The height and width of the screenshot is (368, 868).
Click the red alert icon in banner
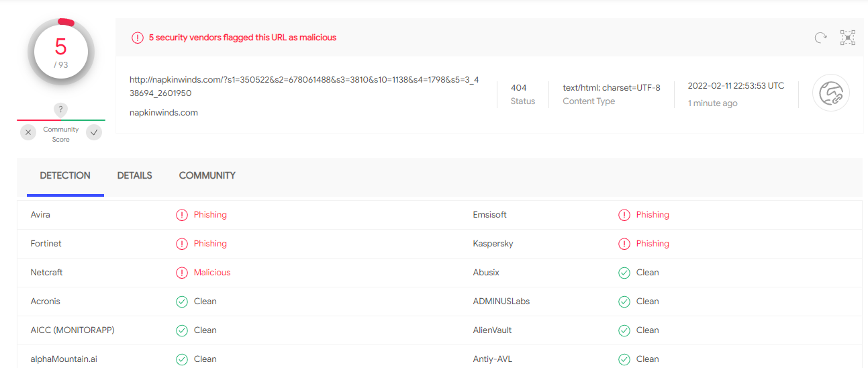(138, 38)
